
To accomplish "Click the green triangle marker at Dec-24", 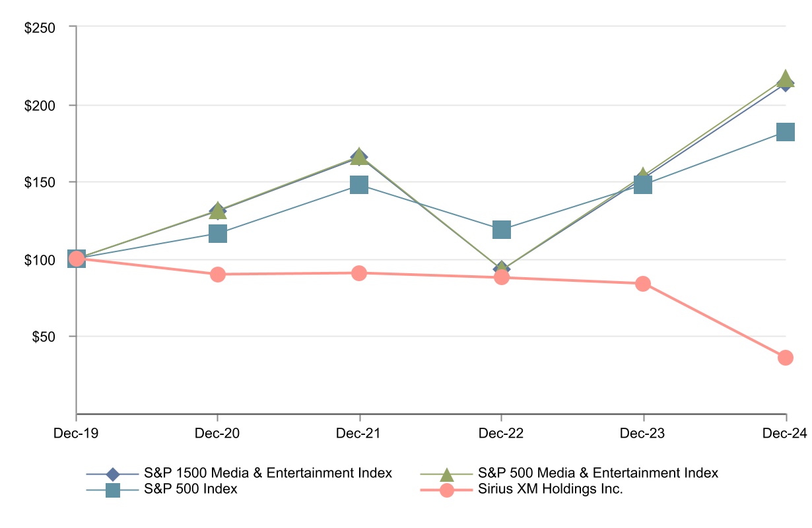I will tap(785, 79).
